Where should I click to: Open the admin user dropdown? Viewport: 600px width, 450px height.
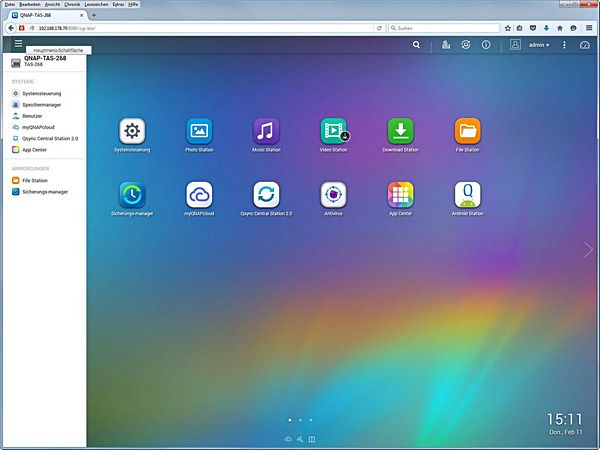(x=539, y=45)
